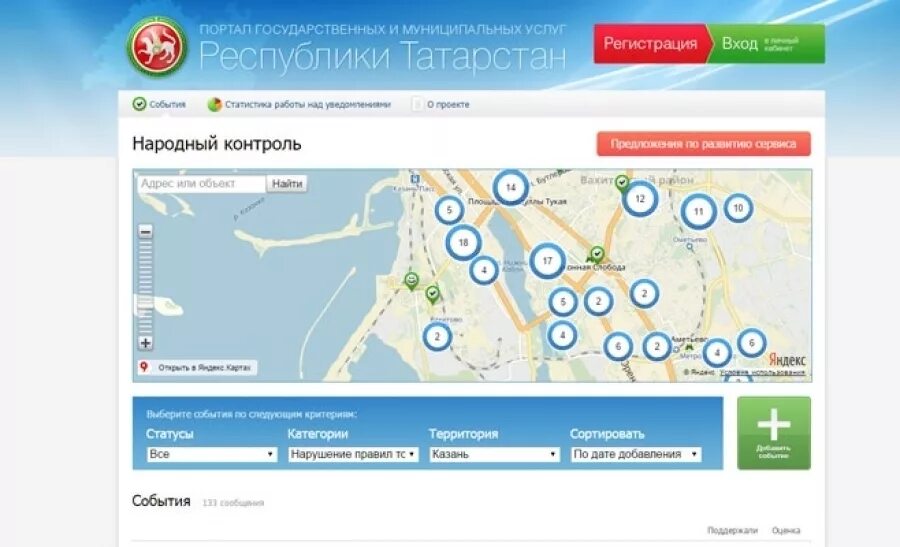The width and height of the screenshot is (900, 547).
Task: Select the green smiley event marker
Action: [411, 281]
